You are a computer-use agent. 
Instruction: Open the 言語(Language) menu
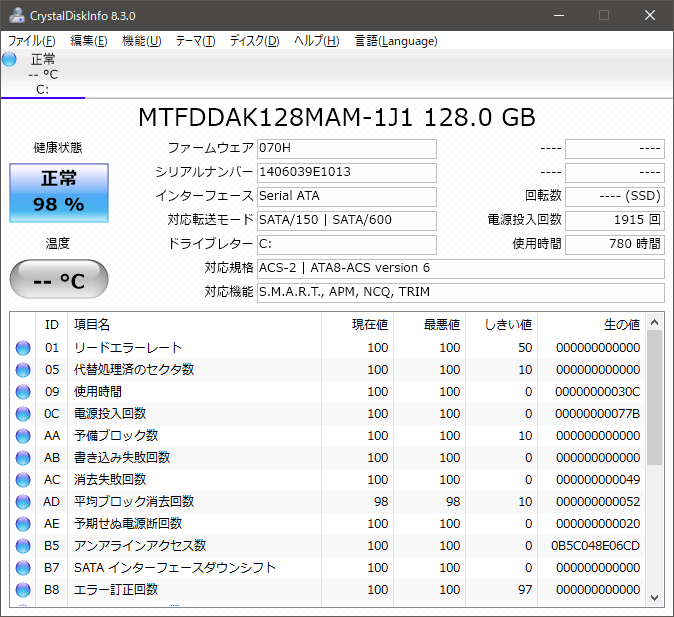tap(396, 41)
